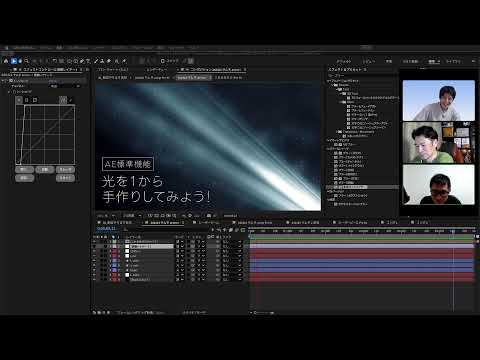Screen dimensions: 480x360
Task: Click the Curves Auto (自動) button
Action: tap(45, 170)
